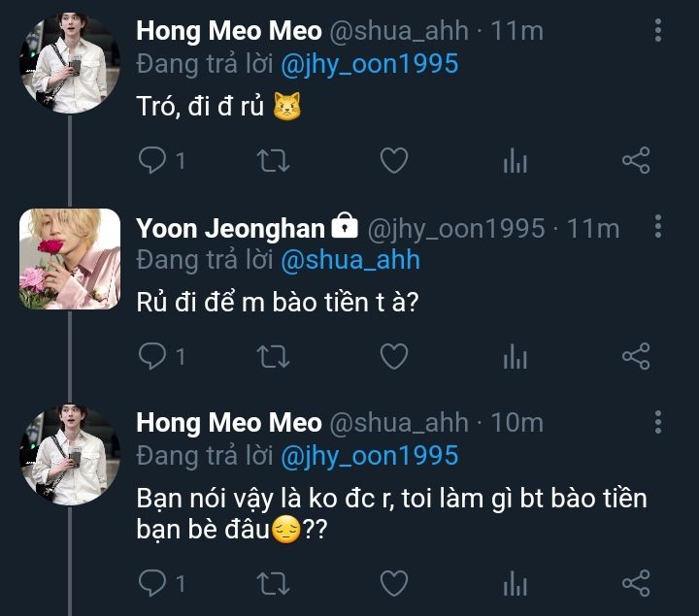
Task: View analytics for Yoon Jeonghan's tweet
Action: [515, 358]
